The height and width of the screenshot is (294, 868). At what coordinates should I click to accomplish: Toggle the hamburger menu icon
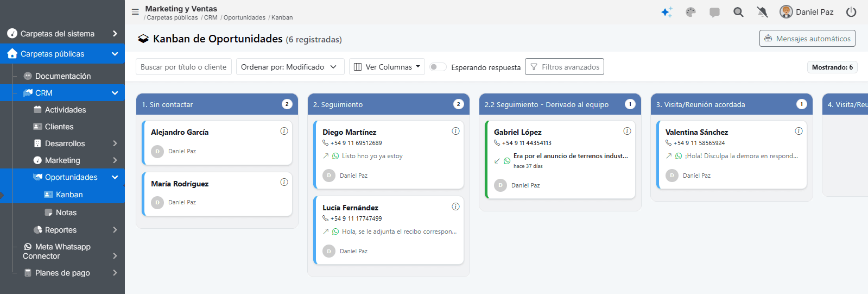point(135,12)
